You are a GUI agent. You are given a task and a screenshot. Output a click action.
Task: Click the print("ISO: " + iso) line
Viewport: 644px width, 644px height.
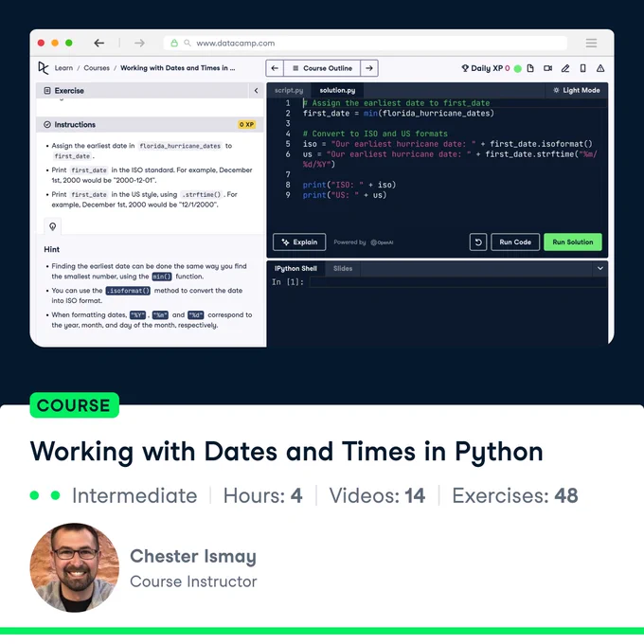coord(349,185)
